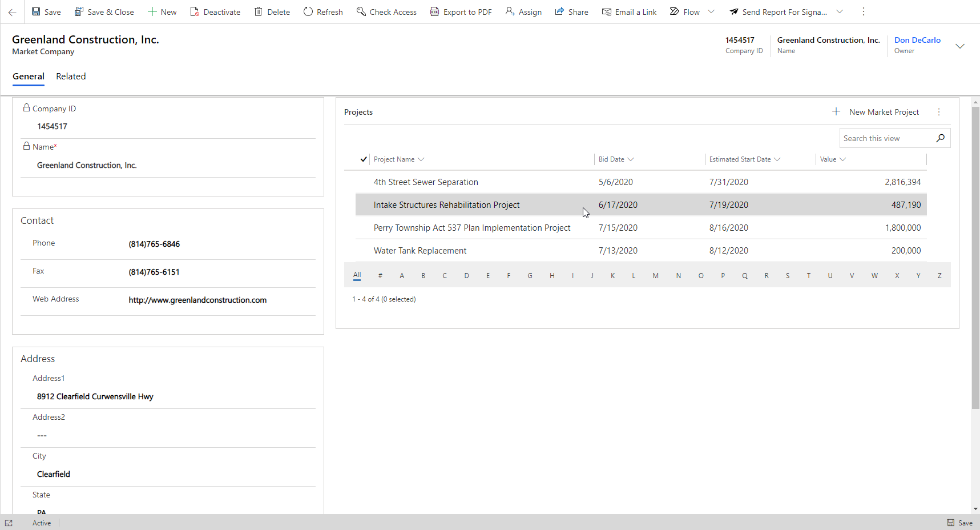Click the scrollbar down arrow
The height and width of the screenshot is (530, 980).
(975, 509)
